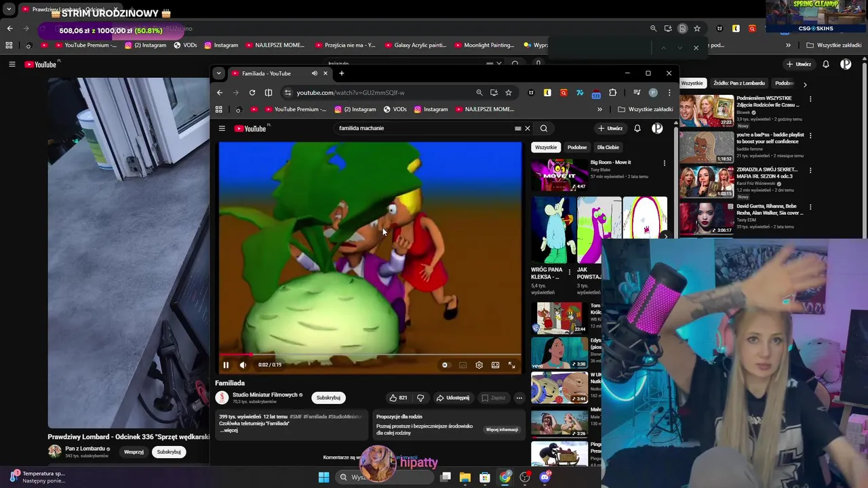Open File Explorer from taskbar
The height and width of the screenshot is (488, 868).
465,477
